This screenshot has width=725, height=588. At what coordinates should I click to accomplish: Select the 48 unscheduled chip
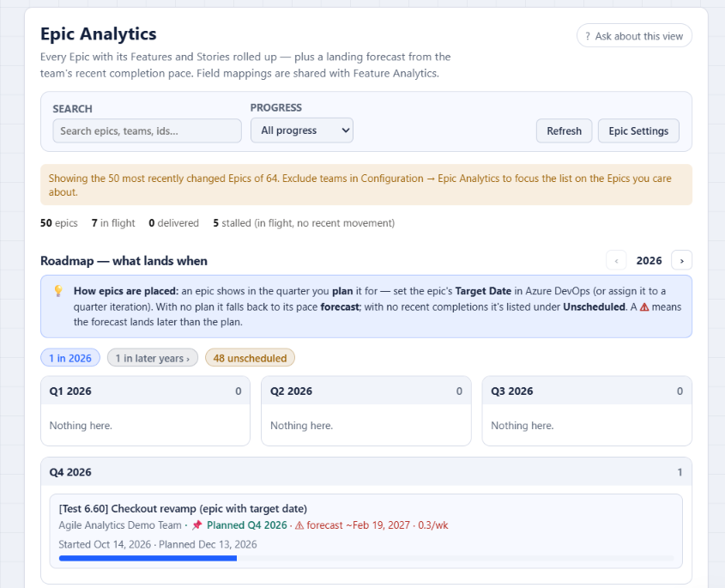[250, 358]
